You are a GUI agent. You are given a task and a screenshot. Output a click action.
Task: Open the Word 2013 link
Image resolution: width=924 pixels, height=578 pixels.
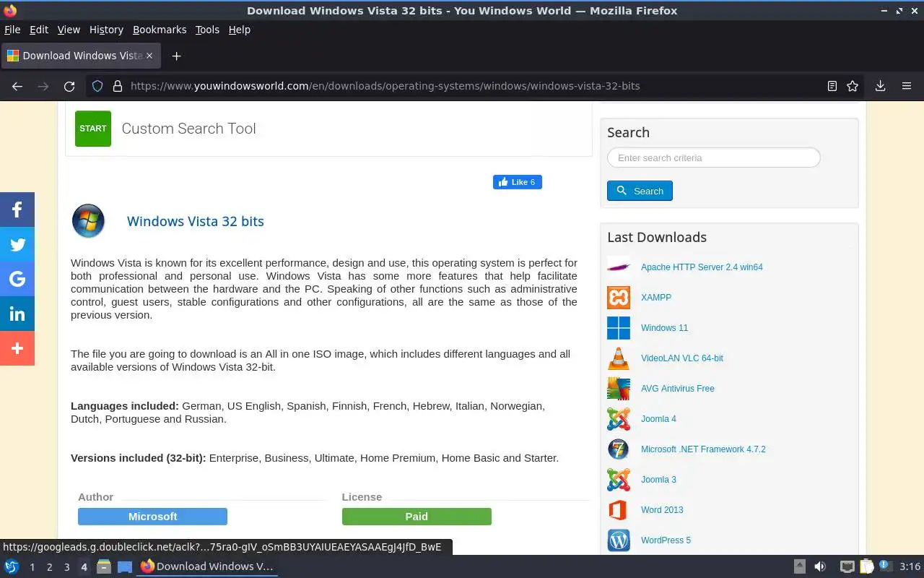pyautogui.click(x=662, y=510)
